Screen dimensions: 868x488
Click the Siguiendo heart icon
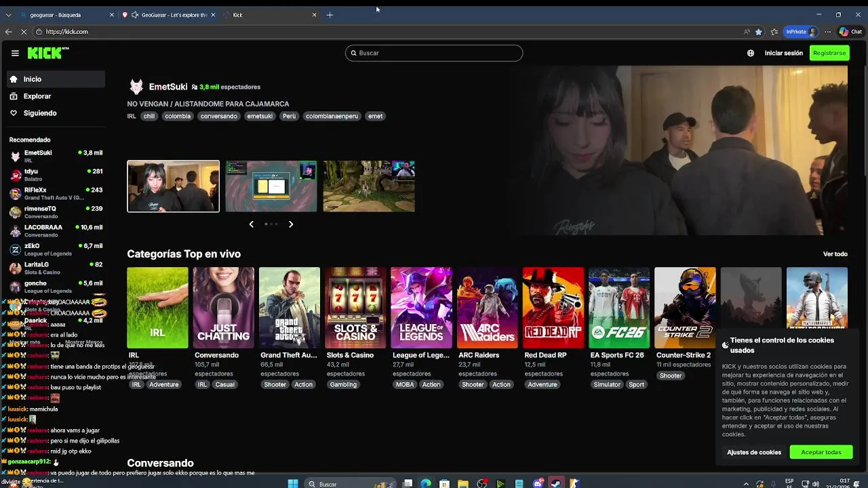(14, 113)
